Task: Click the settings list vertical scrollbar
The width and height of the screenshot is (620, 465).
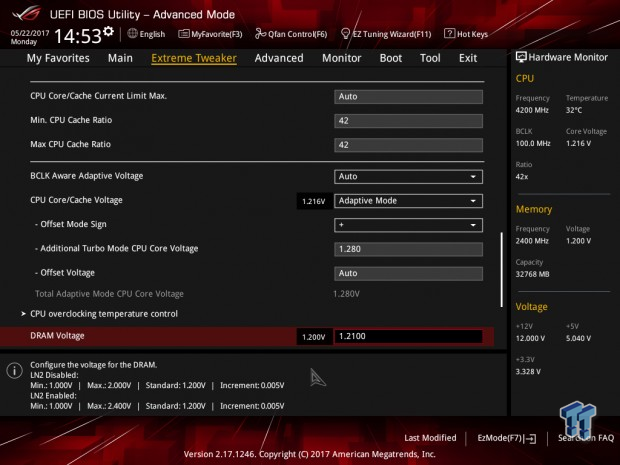Action: 501,269
